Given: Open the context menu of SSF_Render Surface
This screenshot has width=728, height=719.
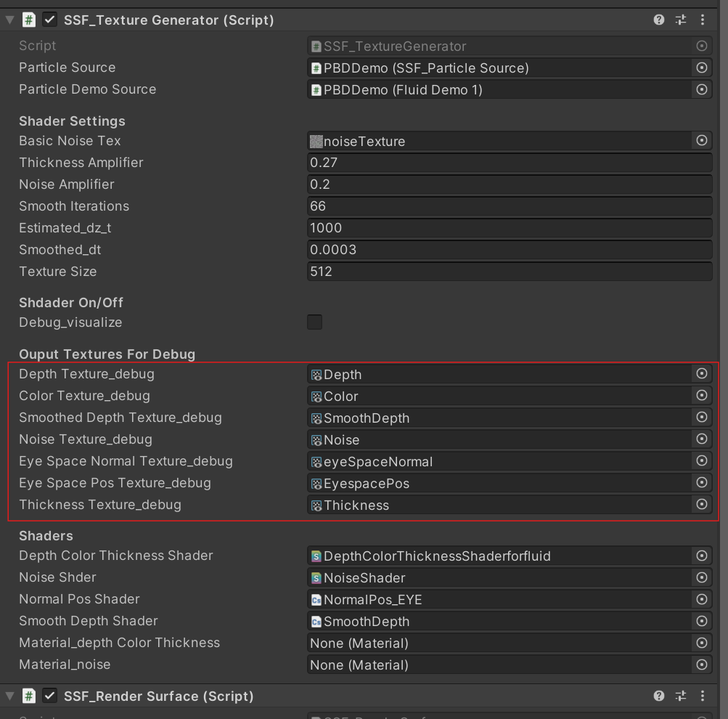Looking at the screenshot, I should tap(701, 696).
